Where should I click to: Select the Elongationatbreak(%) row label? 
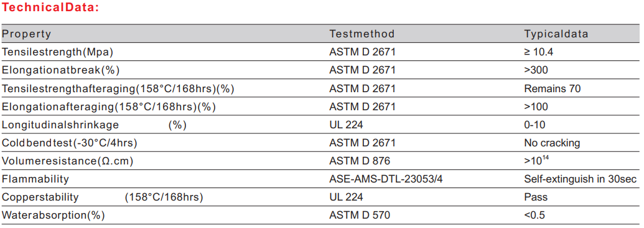click(x=61, y=70)
